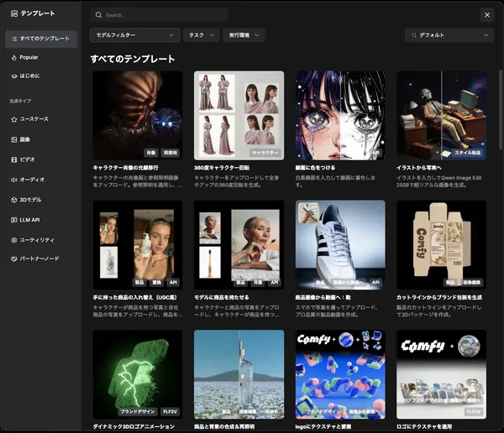Click the icon beside LLM API
Screen dimensions: 504x433
(14, 220)
